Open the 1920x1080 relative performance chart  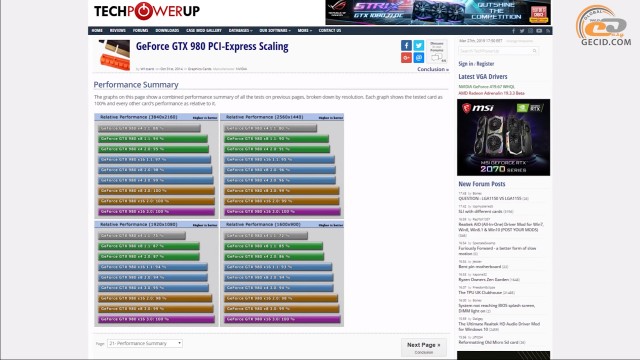click(x=156, y=273)
